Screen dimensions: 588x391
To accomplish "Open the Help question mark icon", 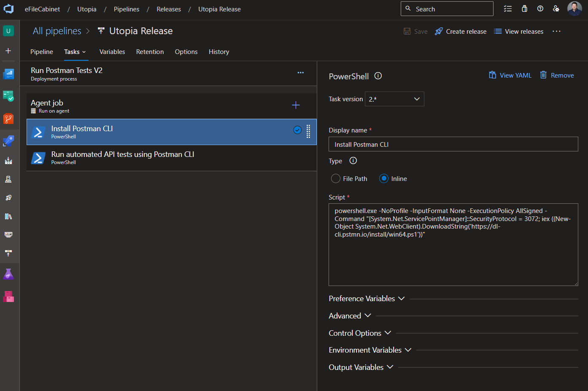I will coord(540,9).
